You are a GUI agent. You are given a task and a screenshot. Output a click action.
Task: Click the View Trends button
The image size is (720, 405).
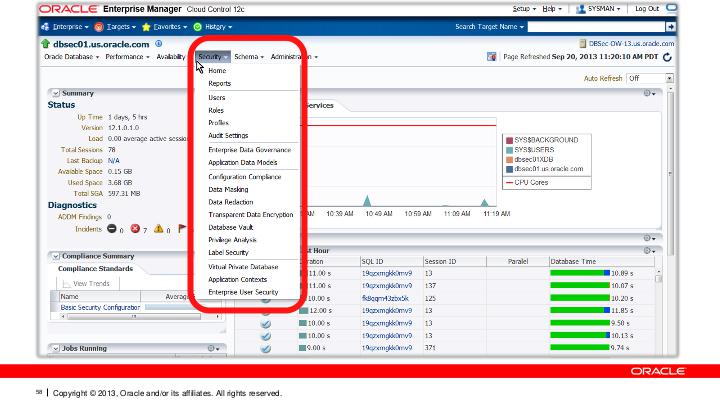(88, 284)
